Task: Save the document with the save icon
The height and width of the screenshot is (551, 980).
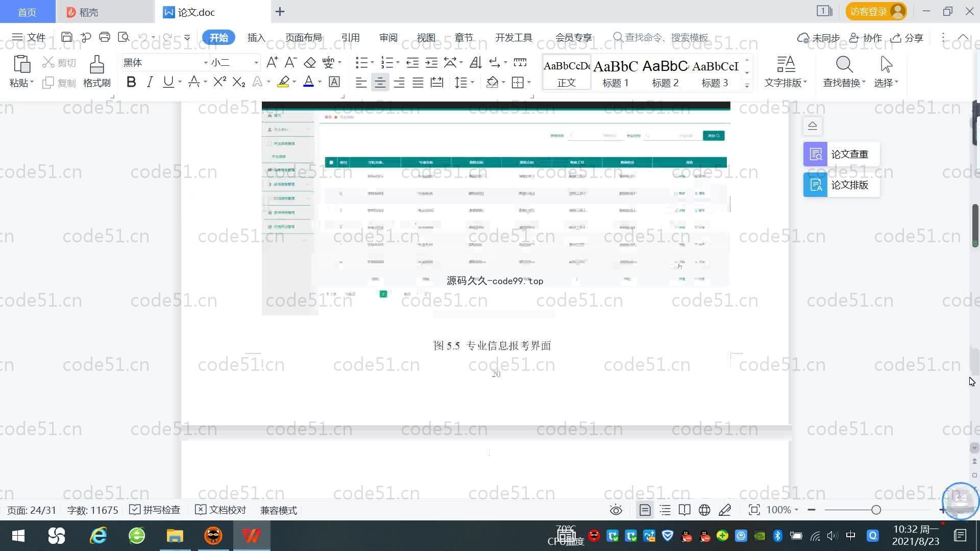Action: [67, 37]
